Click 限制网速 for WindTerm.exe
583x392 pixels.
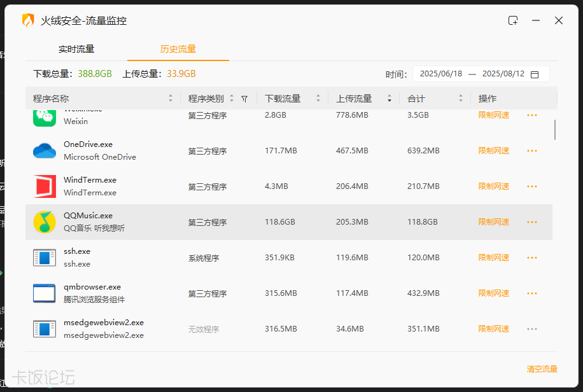[494, 186]
